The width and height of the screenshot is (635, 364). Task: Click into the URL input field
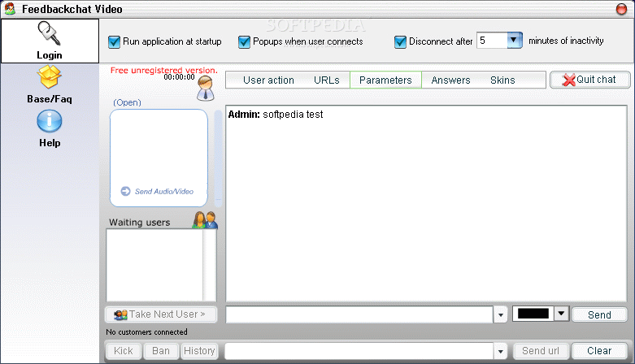coord(359,351)
